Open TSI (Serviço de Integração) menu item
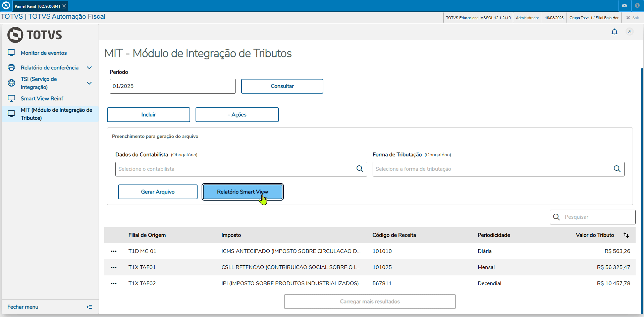This screenshot has height=317, width=644. click(x=50, y=83)
